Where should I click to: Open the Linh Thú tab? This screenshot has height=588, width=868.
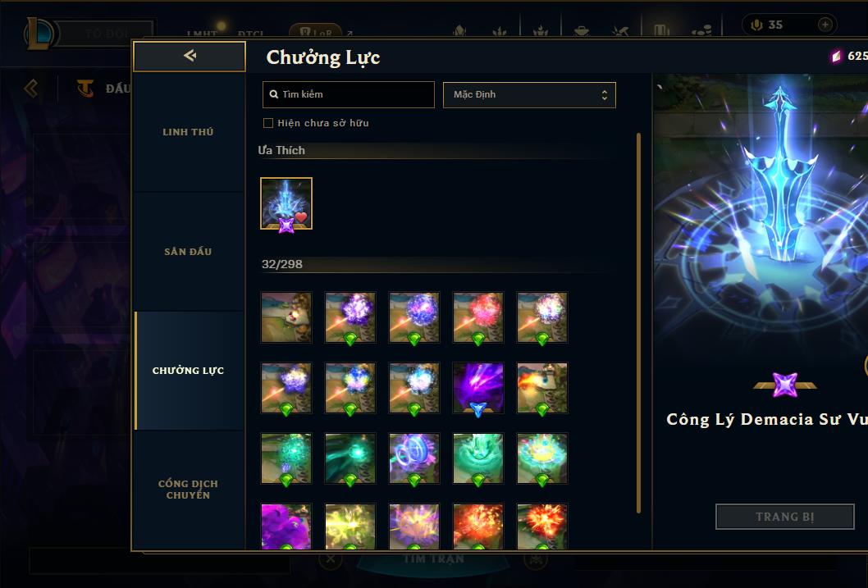point(188,132)
